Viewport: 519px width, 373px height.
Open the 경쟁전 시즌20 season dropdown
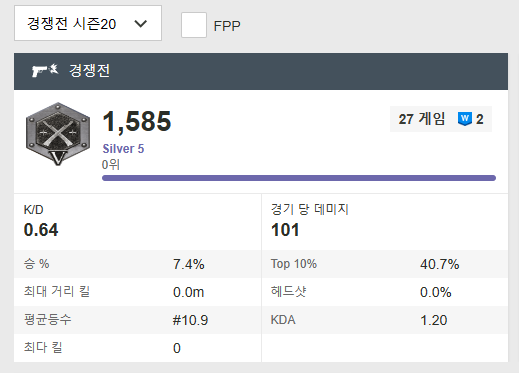88,23
